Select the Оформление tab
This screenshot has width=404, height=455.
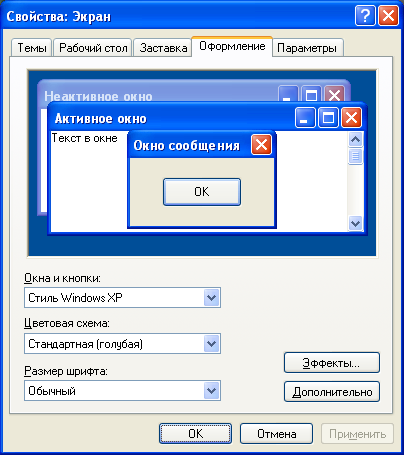coord(232,46)
